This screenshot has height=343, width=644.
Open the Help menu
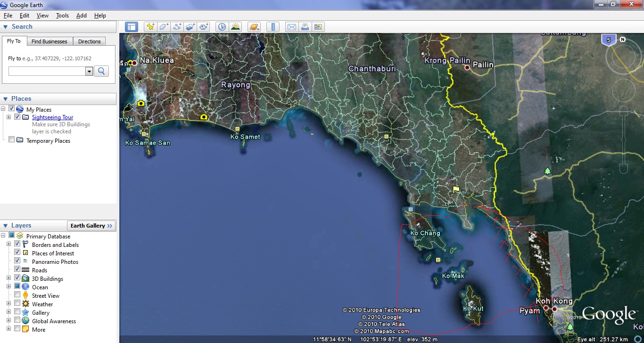pos(100,16)
